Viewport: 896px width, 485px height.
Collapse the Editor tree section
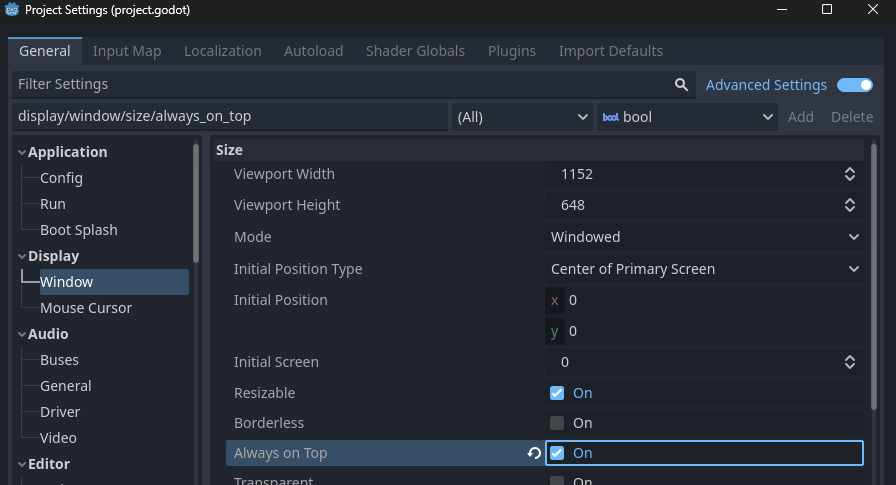pyautogui.click(x=22, y=464)
